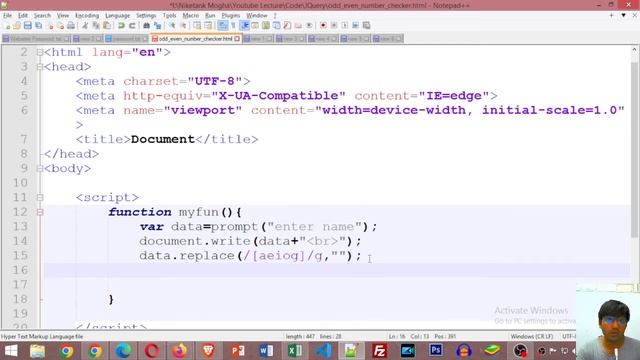Viewport: 640px width, 360px height.
Task: Open the Search menu
Action: [x=42, y=16]
